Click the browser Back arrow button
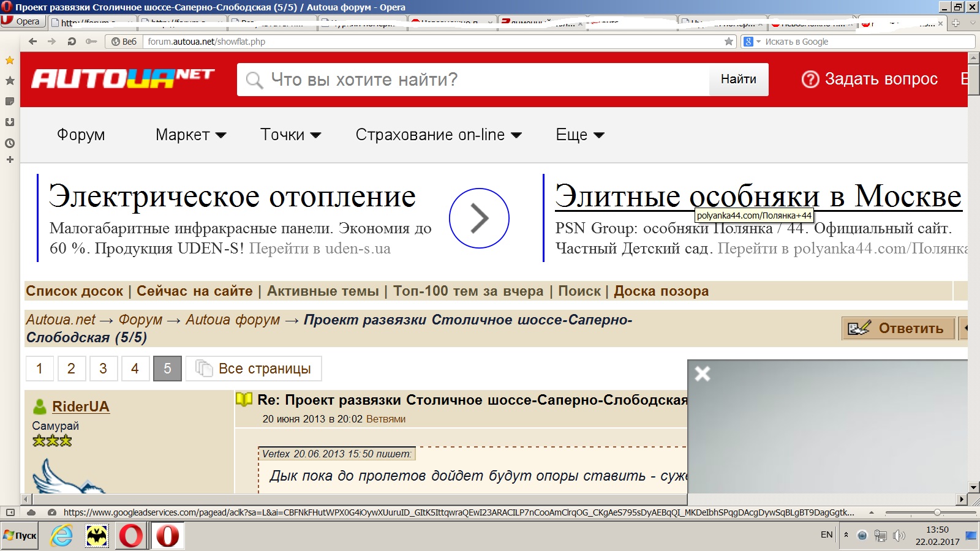 coord(33,42)
